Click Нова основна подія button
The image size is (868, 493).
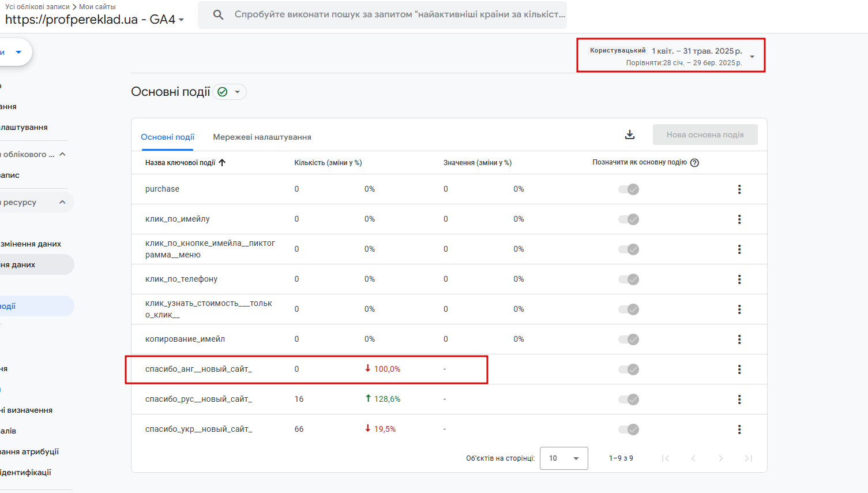pyautogui.click(x=705, y=135)
